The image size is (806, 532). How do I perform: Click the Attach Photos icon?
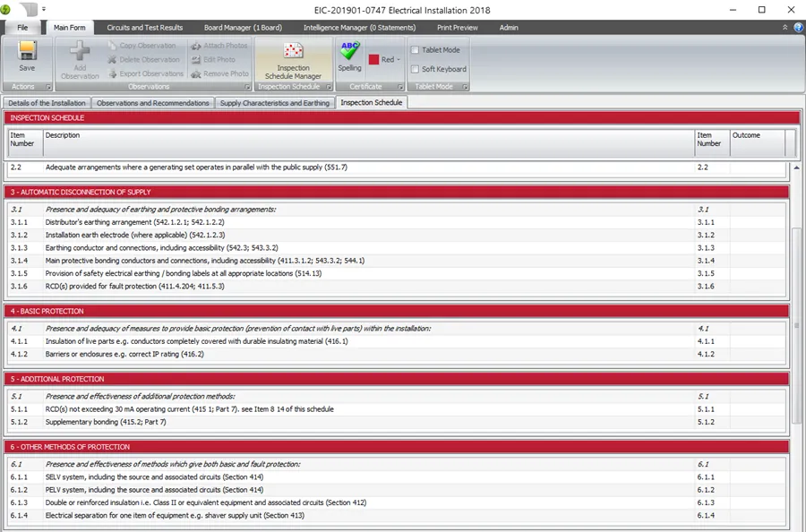coord(196,46)
